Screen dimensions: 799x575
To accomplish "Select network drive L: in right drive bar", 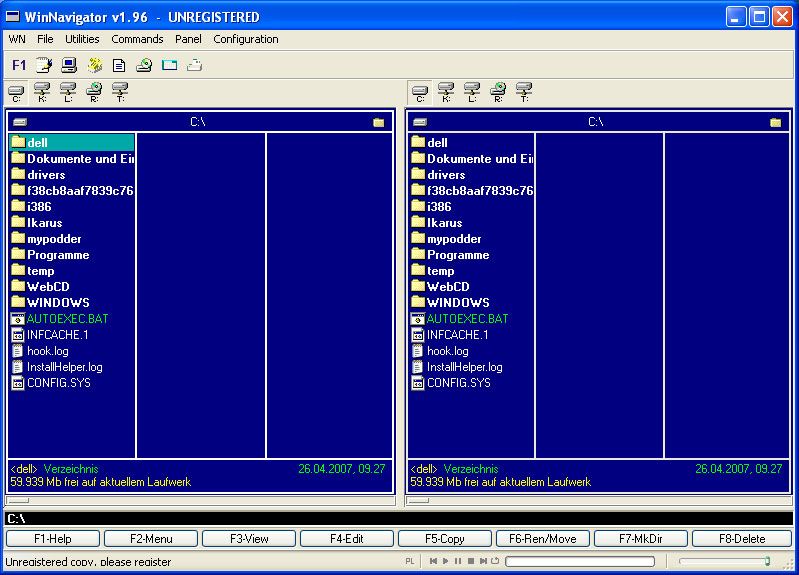I will 472,93.
